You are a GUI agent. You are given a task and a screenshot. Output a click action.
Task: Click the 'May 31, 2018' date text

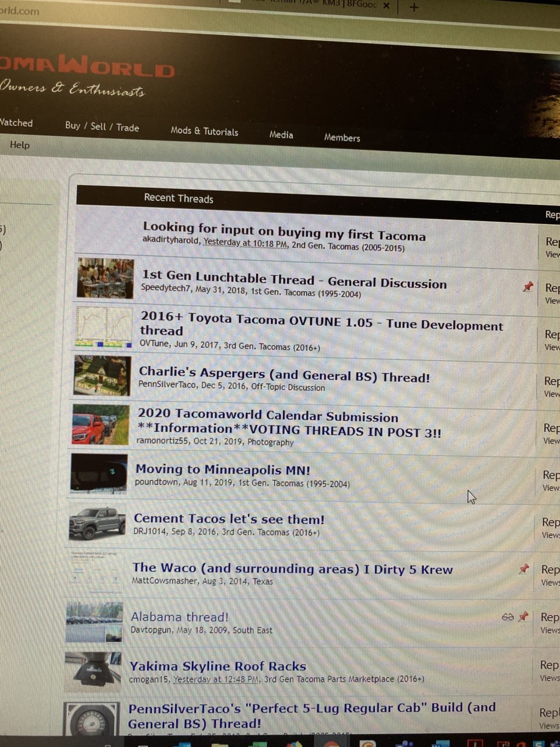pyautogui.click(x=220, y=289)
